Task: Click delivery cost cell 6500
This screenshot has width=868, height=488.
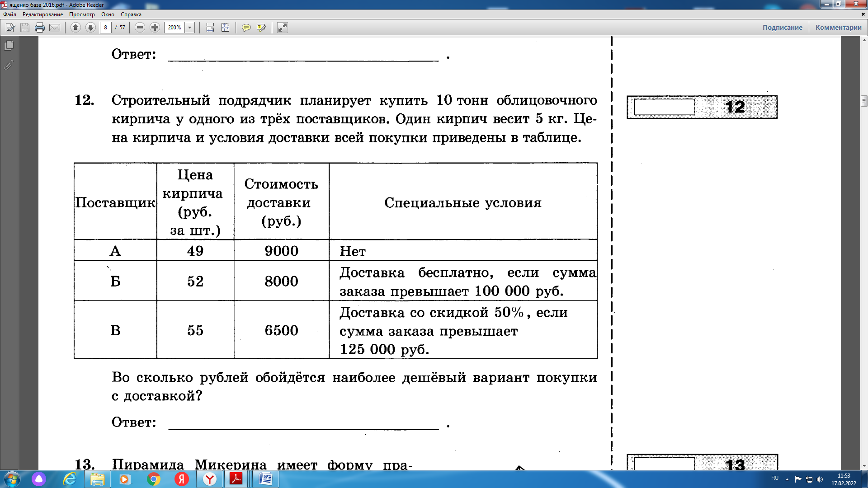Action: 281,330
